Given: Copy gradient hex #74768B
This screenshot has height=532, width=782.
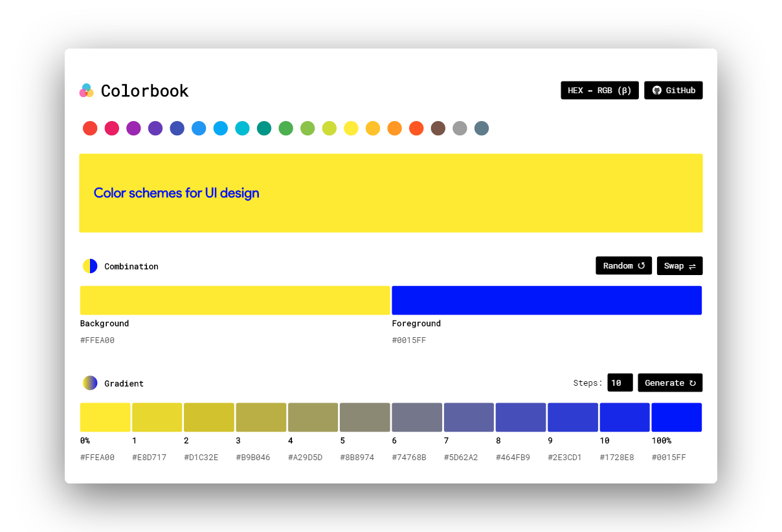Looking at the screenshot, I should tap(409, 458).
